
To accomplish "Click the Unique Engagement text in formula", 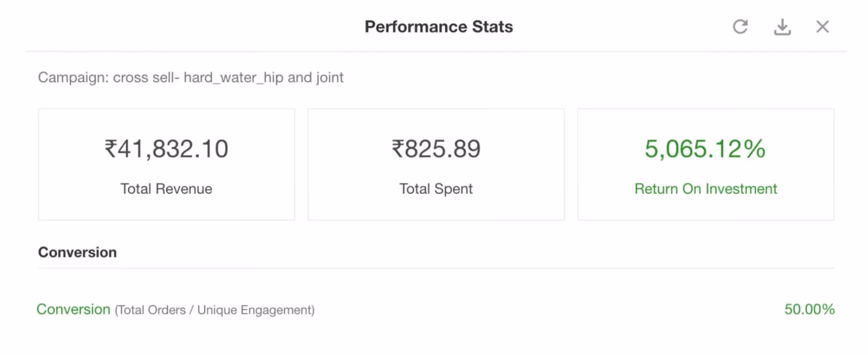I will [254, 310].
